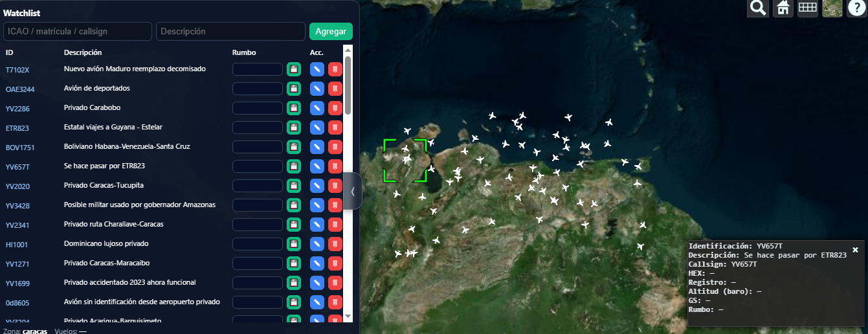
Task: Click the Rumbo field for YV1699
Action: pos(258,283)
